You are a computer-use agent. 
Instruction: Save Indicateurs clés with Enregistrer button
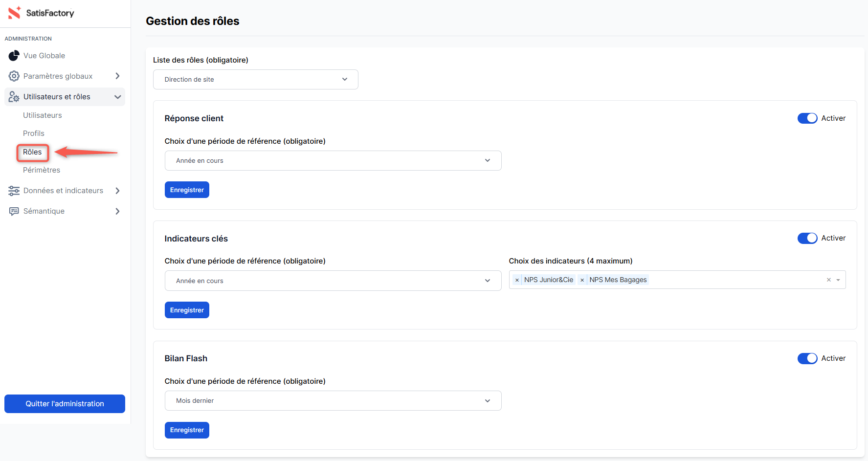point(187,310)
